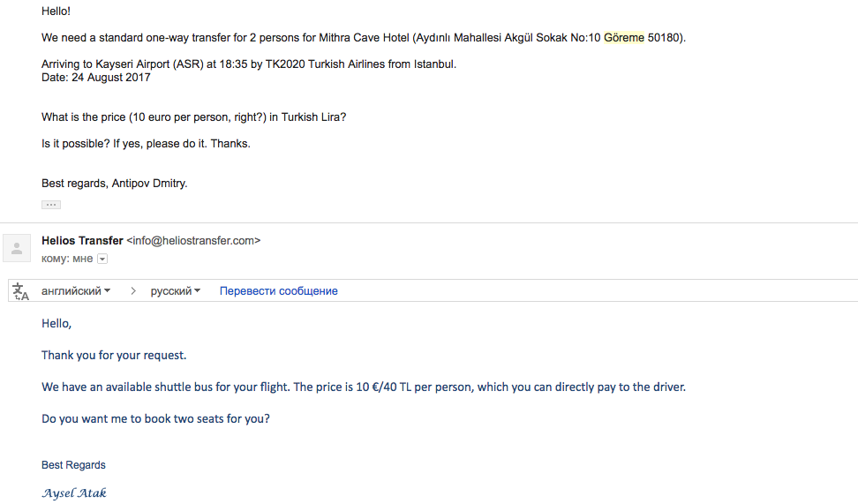
Task: Click the Helios Transfer sender avatar icon
Action: (17, 248)
